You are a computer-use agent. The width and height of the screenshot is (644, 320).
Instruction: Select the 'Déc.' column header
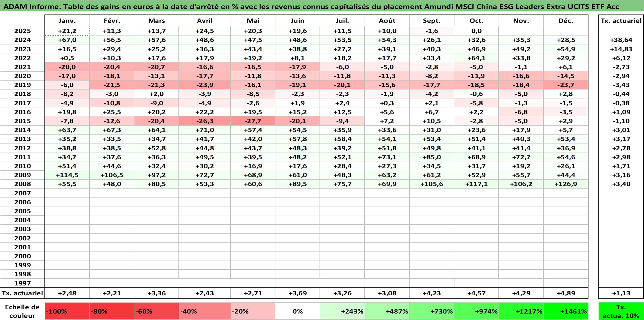(x=566, y=21)
